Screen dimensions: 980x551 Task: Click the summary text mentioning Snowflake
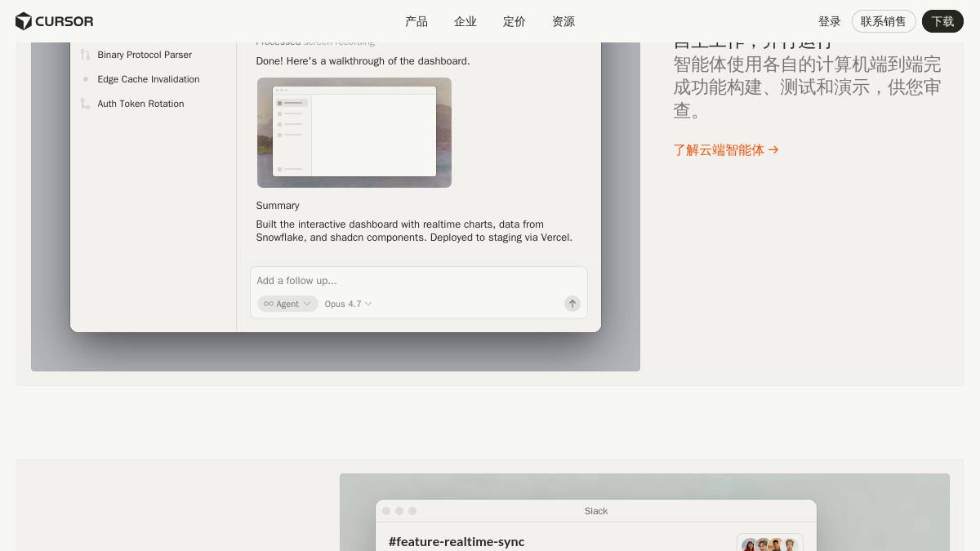414,231
